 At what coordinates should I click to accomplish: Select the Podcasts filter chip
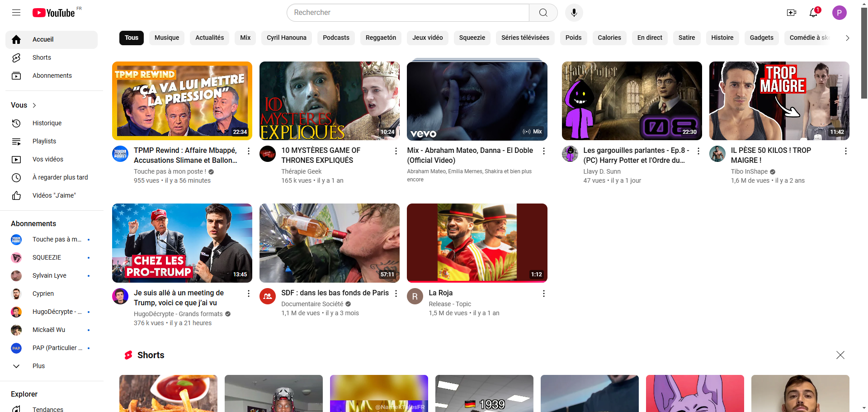[x=336, y=38]
